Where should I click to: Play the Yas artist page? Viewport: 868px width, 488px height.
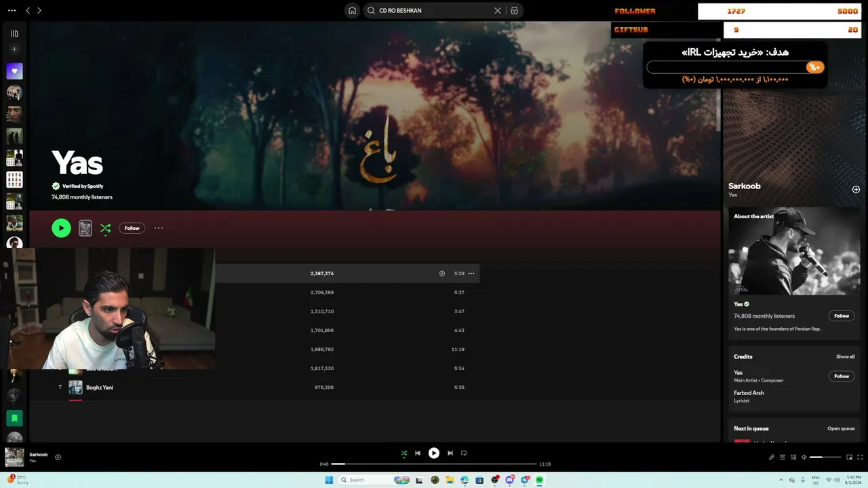pyautogui.click(x=61, y=228)
